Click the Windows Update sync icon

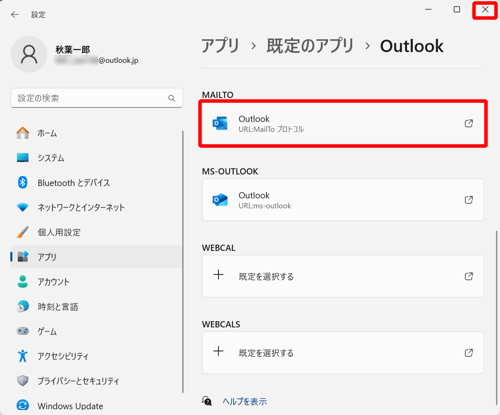point(23,406)
